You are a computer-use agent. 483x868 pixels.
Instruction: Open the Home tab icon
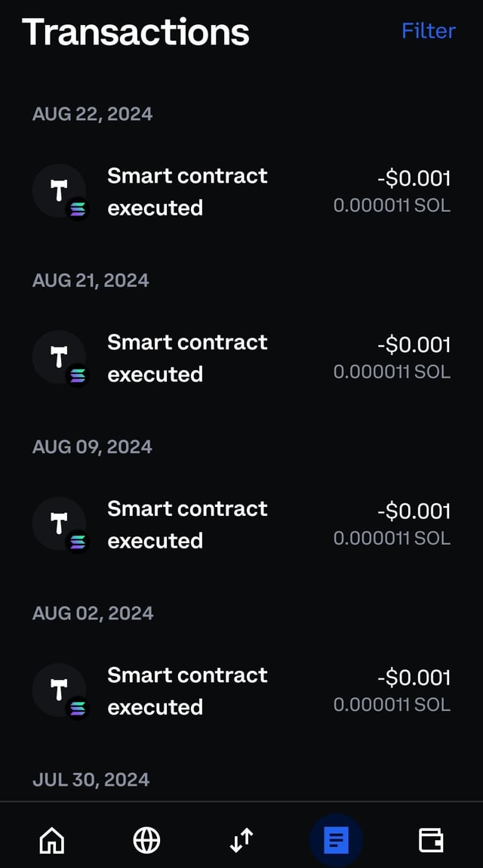pyautogui.click(x=52, y=839)
